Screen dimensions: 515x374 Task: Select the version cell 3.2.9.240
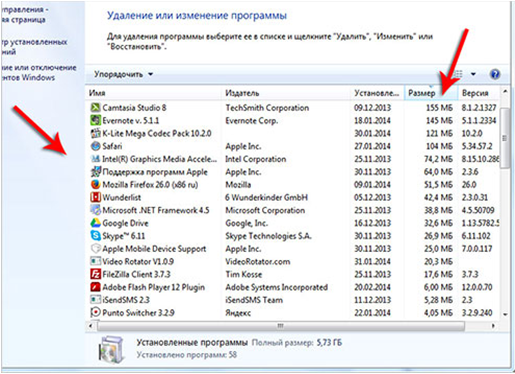click(x=477, y=313)
